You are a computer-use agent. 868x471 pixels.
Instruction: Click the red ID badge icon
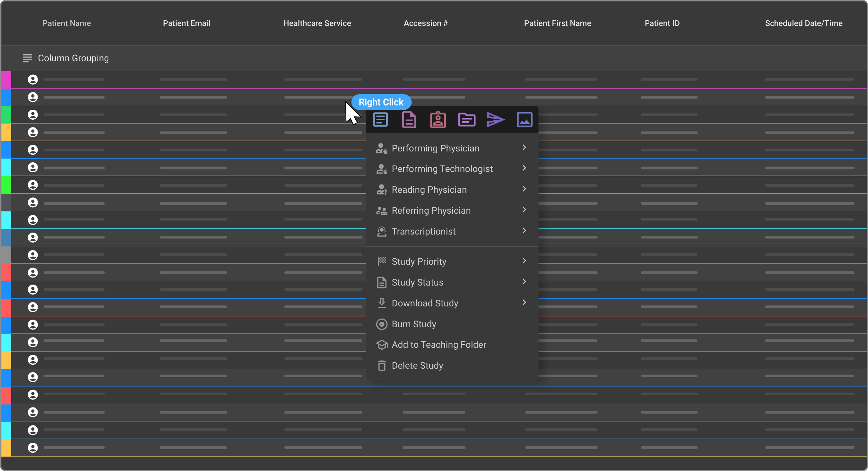(438, 120)
